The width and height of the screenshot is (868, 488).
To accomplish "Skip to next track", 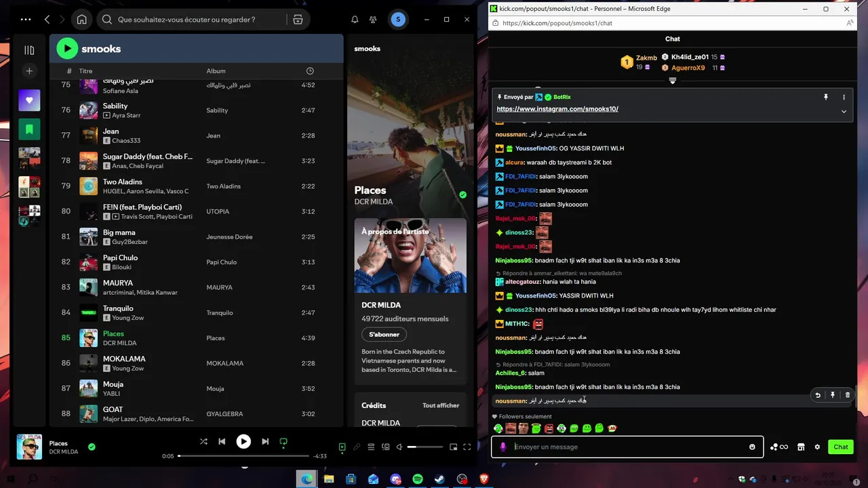I will click(265, 441).
